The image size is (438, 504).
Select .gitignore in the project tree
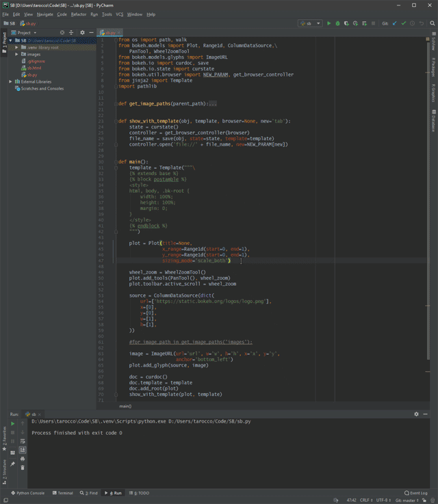[36, 61]
